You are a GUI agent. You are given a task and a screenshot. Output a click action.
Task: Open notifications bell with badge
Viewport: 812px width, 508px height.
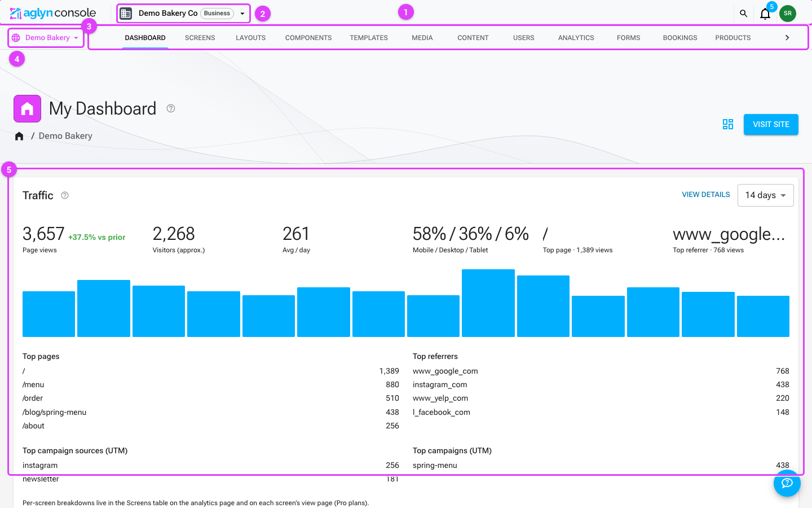[765, 14]
